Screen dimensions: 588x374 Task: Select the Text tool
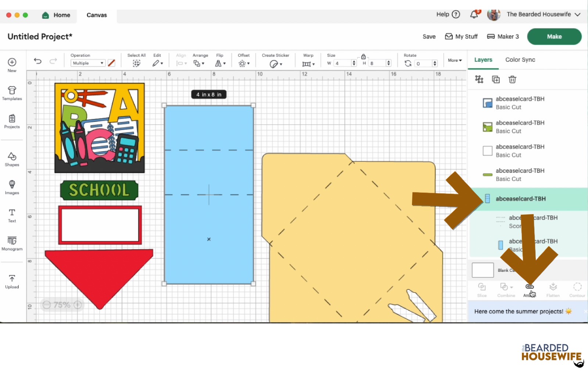tap(12, 216)
